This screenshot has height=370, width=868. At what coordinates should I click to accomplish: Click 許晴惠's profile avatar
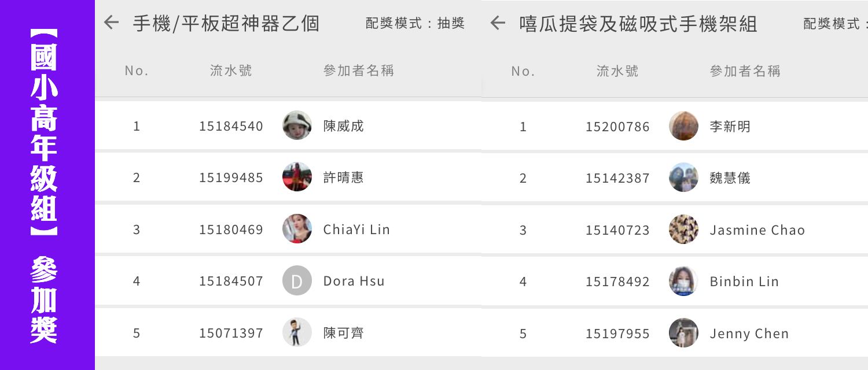pyautogui.click(x=297, y=177)
